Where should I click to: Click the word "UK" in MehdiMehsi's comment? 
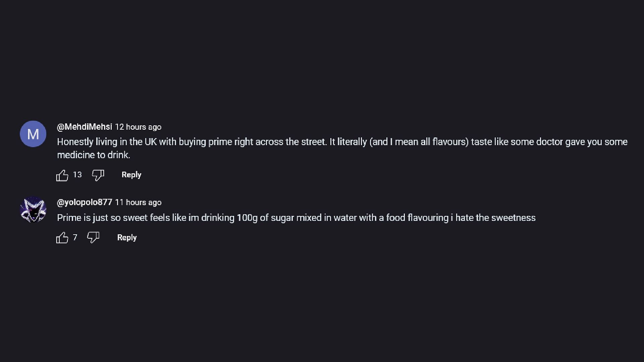151,142
